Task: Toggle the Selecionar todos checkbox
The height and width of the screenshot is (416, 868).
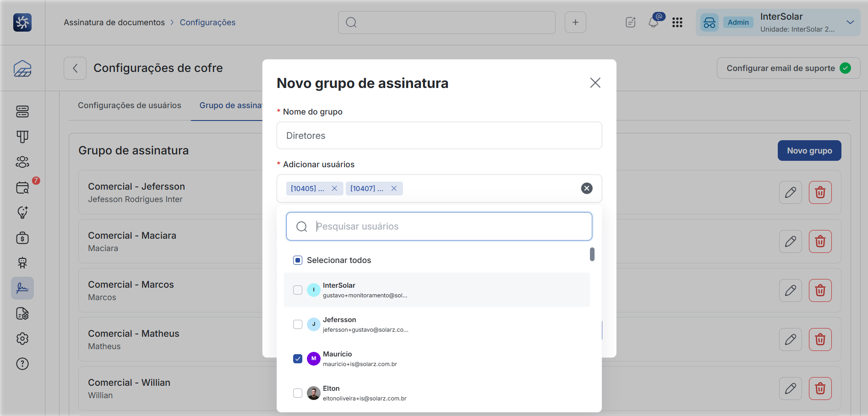Action: pos(298,260)
